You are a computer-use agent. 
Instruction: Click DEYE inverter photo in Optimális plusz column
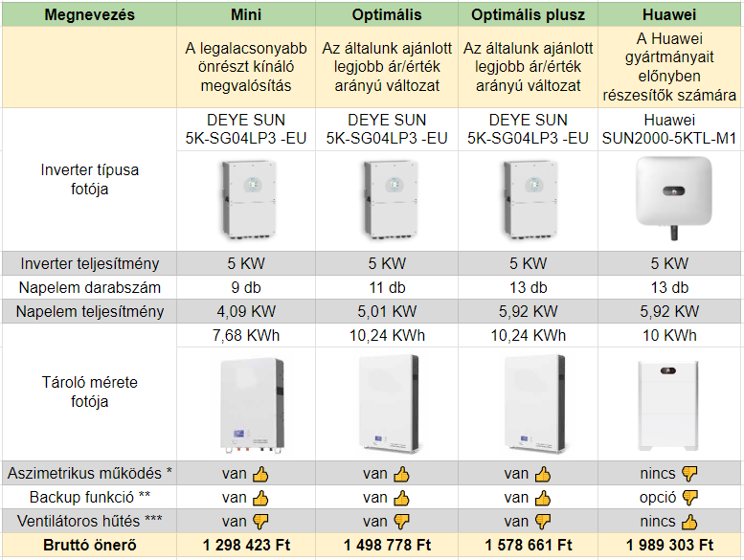tap(530, 200)
